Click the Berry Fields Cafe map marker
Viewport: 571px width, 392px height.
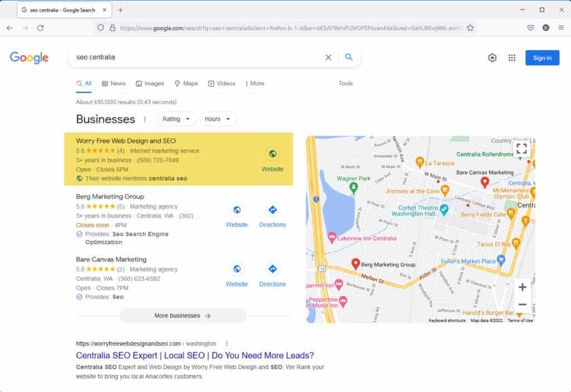pos(511,214)
